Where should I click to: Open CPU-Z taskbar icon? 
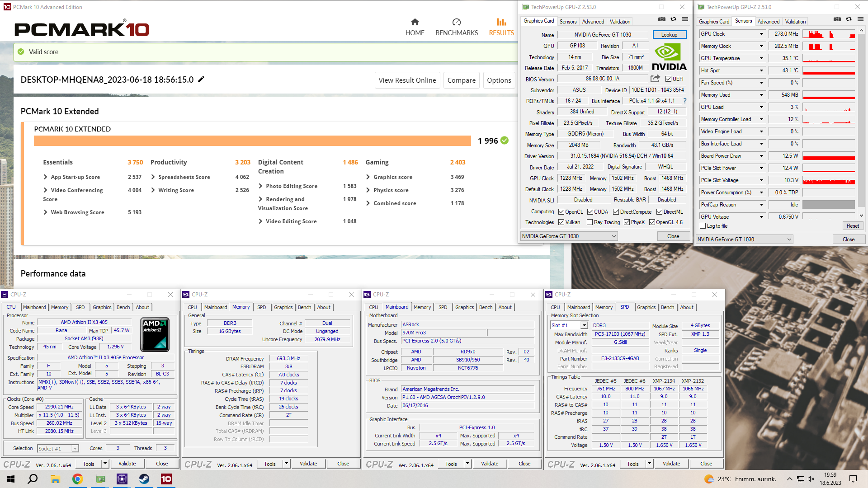122,479
